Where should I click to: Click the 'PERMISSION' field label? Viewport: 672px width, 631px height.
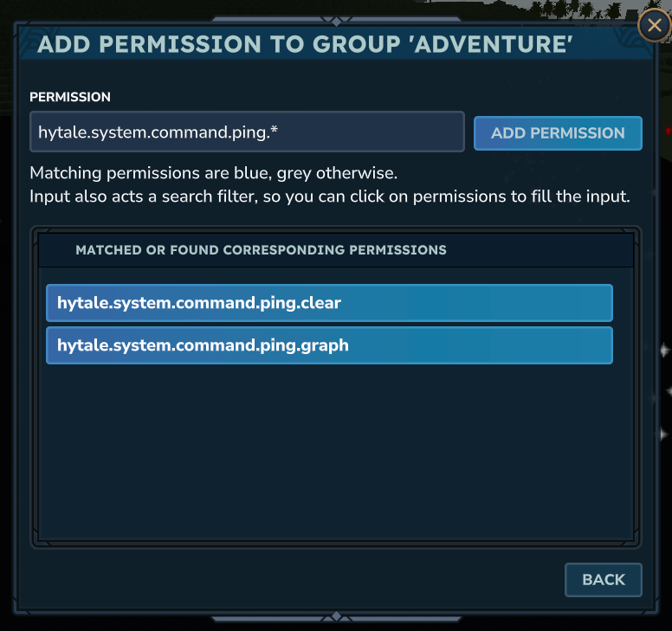pos(70,97)
